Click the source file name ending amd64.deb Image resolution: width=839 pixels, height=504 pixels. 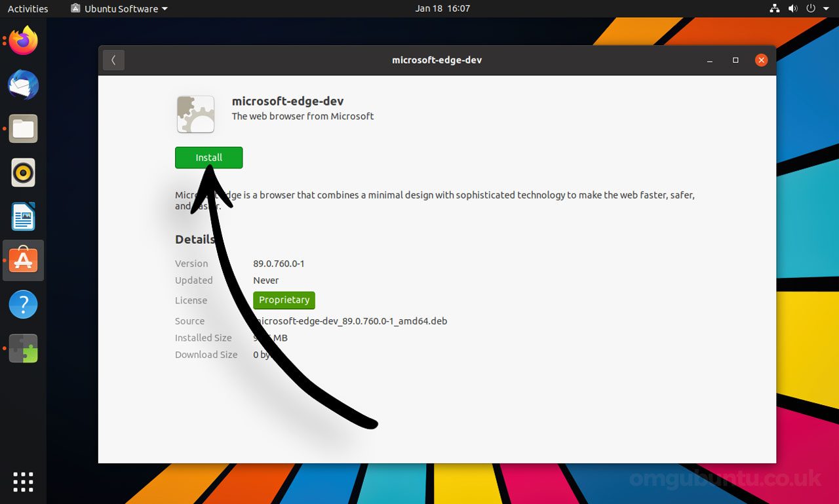point(351,321)
